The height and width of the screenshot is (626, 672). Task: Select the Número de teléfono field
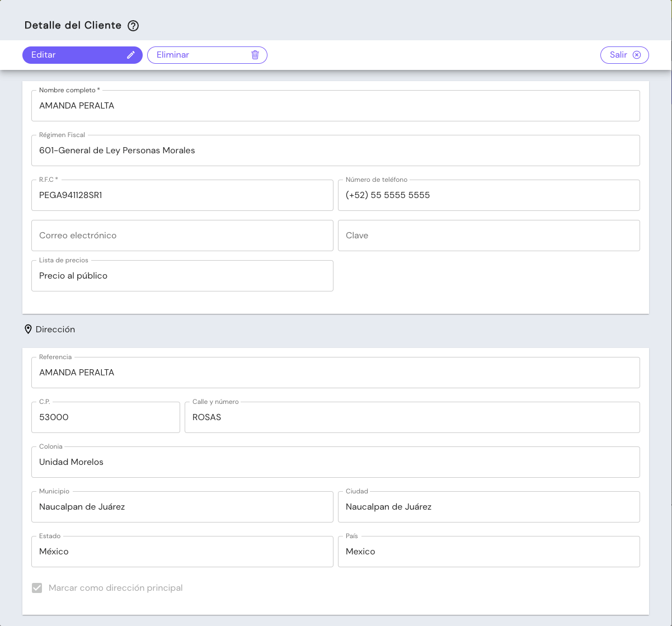tap(489, 195)
